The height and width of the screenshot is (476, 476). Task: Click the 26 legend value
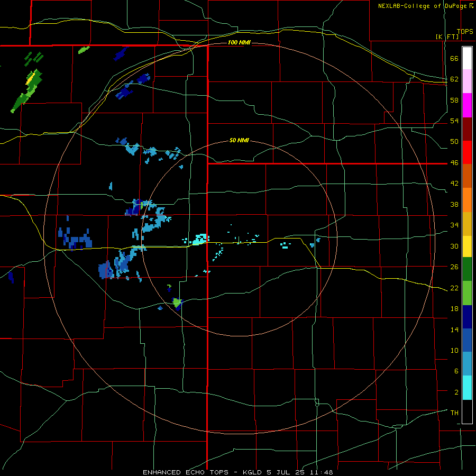454,267
